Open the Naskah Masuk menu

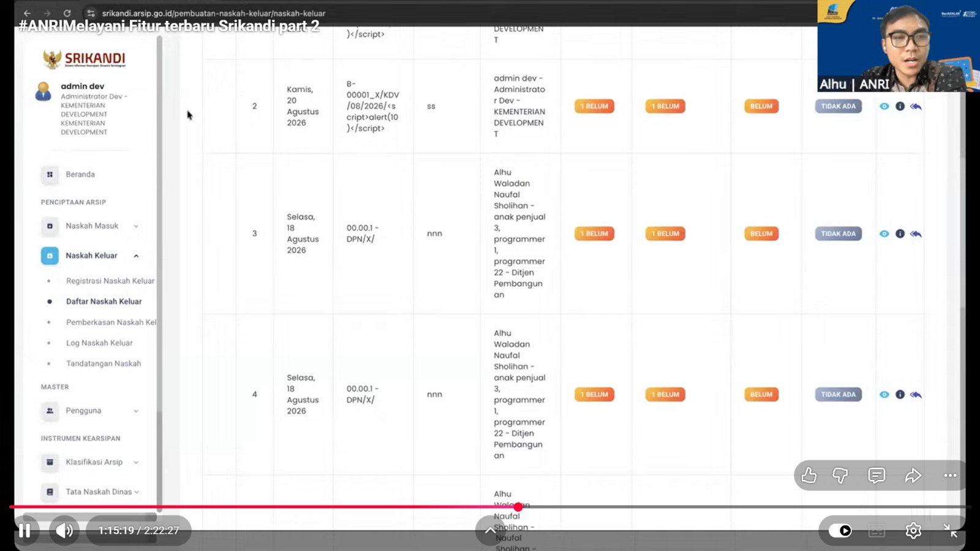click(92, 226)
